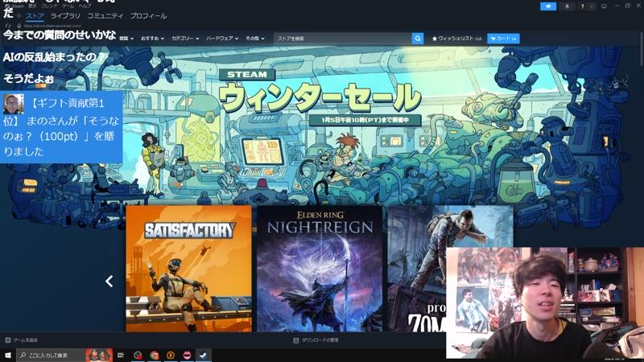Open the notifications bell icon
The height and width of the screenshot is (362, 644).
pyautogui.click(x=568, y=6)
